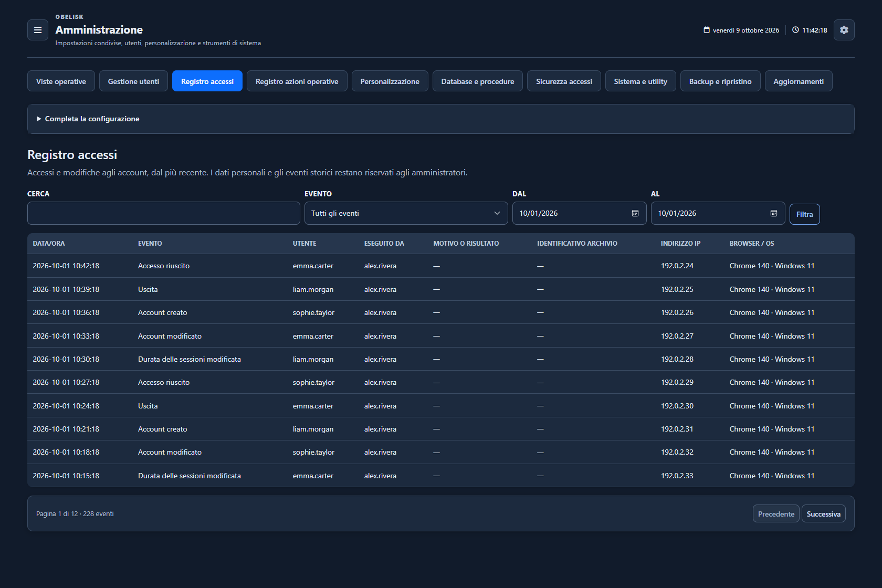Screen dimensions: 882x588
Task: Click the Data/Ora column header
Action: pyautogui.click(x=49, y=244)
